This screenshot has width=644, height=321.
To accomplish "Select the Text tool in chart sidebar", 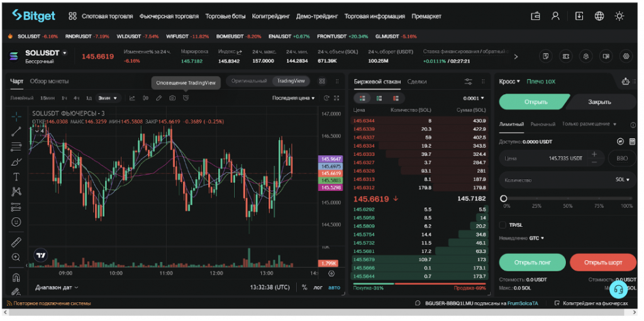I will (x=16, y=177).
